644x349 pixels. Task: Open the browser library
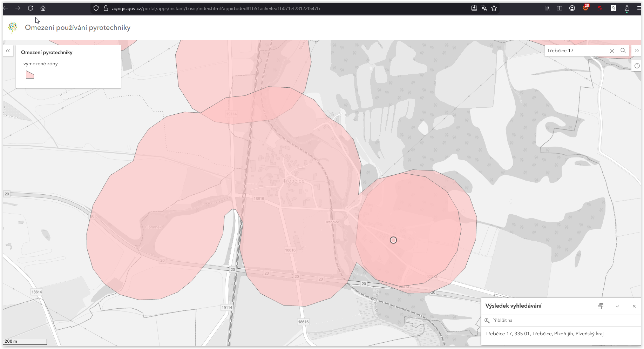pyautogui.click(x=547, y=8)
